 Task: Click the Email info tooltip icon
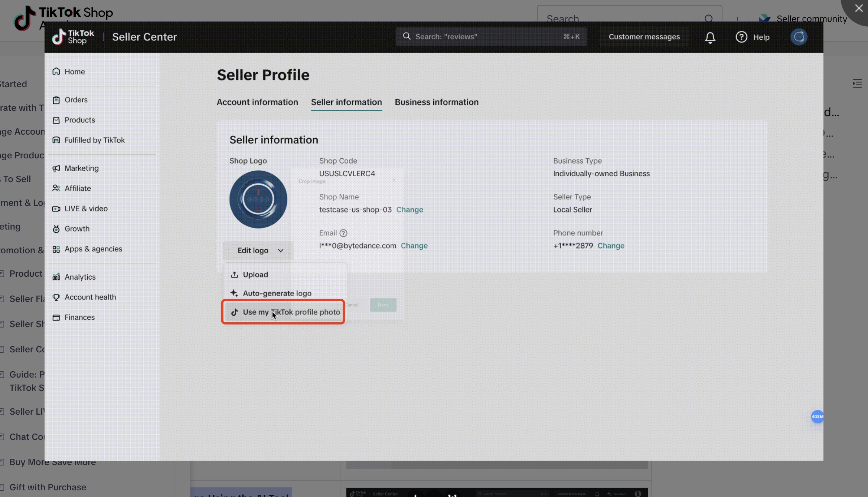(x=343, y=233)
